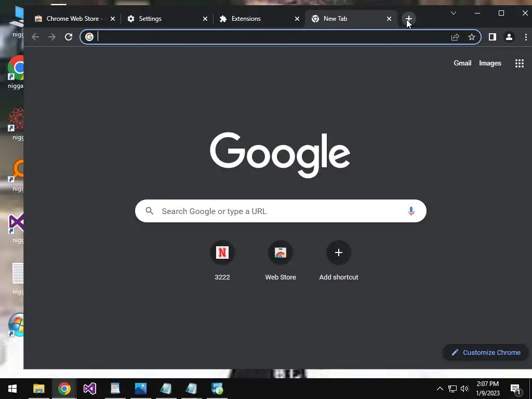Open the Web Store shortcut

[x=281, y=261]
